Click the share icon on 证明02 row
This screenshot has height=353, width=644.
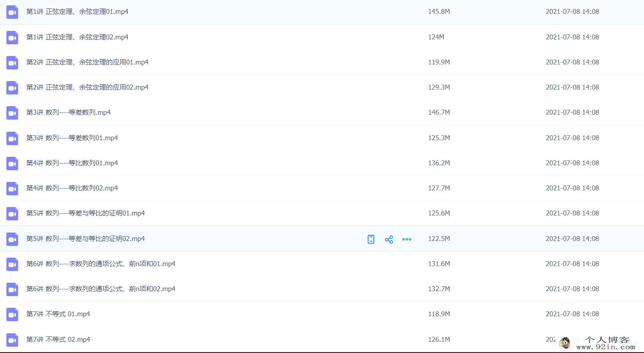coord(389,239)
